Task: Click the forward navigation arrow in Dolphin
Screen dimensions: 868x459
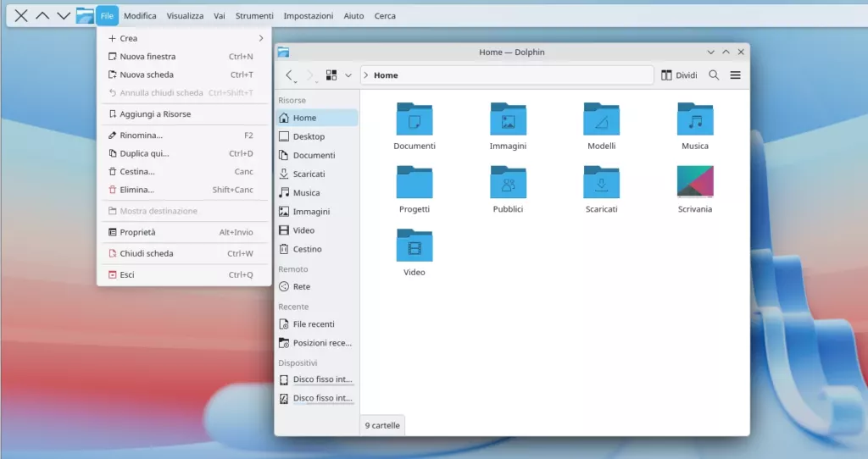Action: pos(310,75)
